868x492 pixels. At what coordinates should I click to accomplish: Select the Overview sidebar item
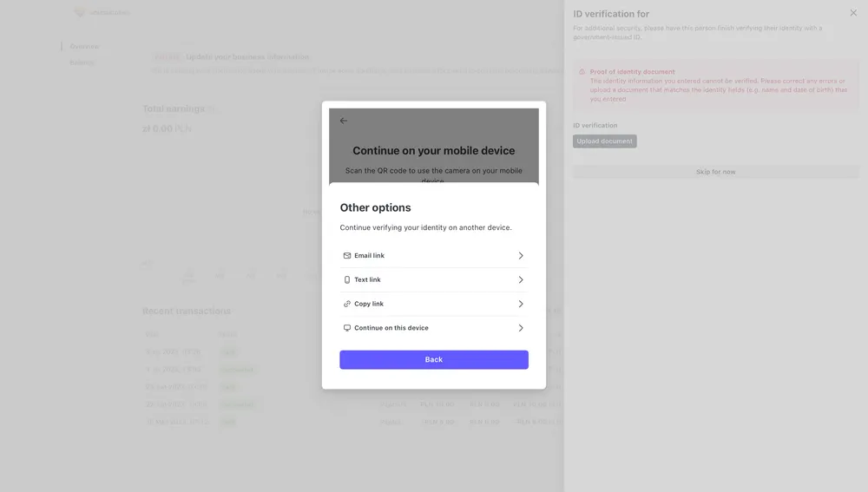pos(84,47)
